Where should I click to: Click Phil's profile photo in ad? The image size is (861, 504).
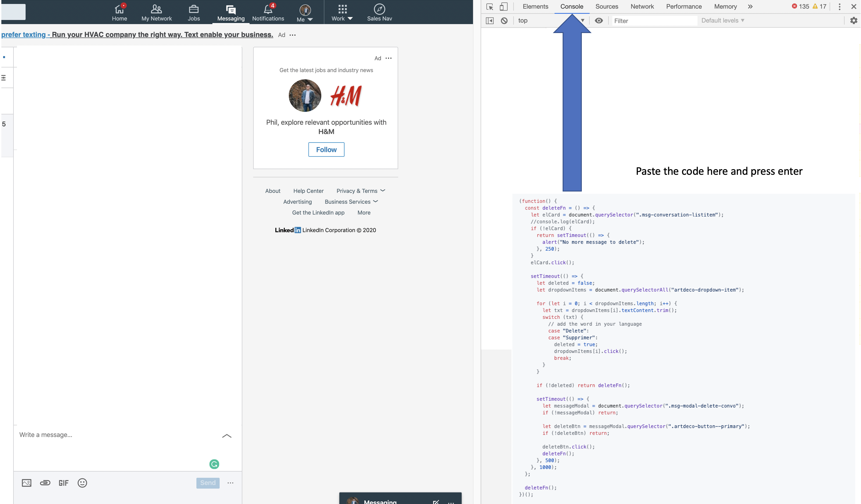[x=305, y=96]
